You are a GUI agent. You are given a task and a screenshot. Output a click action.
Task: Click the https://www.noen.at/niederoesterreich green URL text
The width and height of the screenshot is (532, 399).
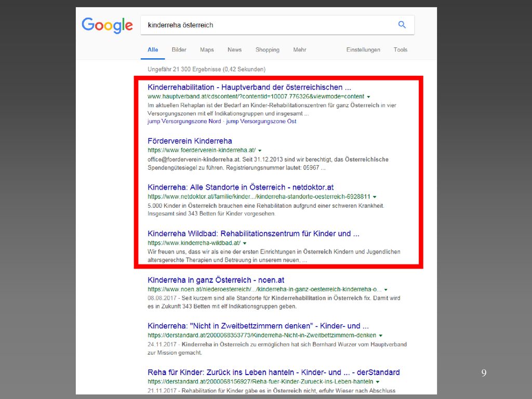pos(264,289)
